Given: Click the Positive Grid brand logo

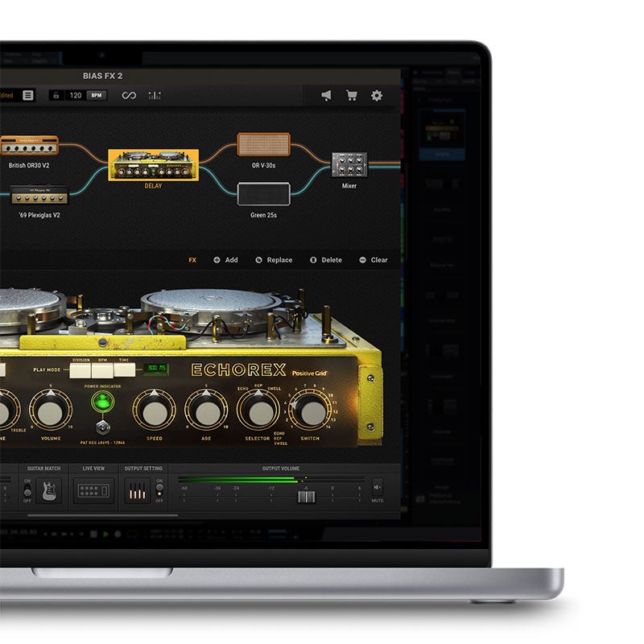Looking at the screenshot, I should pyautogui.click(x=309, y=373).
